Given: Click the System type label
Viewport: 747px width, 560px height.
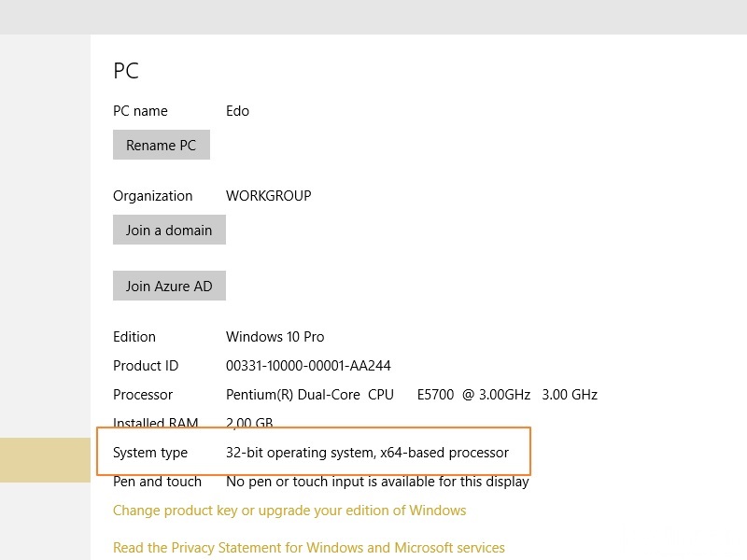Looking at the screenshot, I should 150,453.
